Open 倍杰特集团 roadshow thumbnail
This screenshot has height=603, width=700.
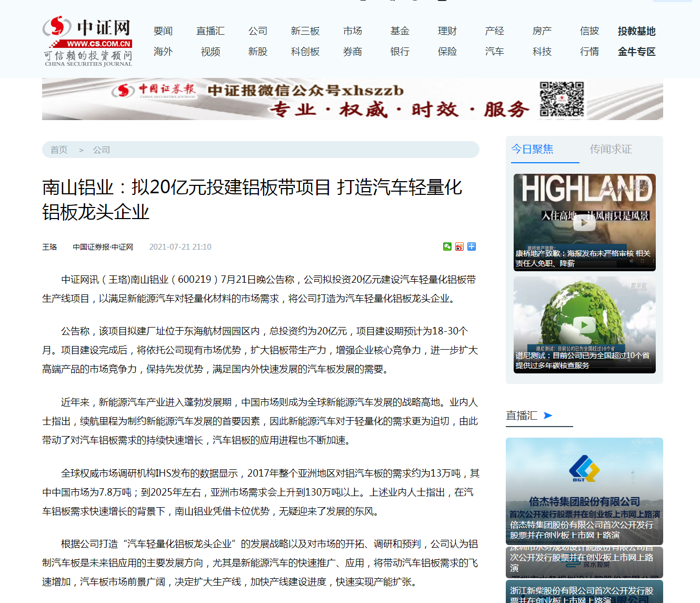[x=584, y=490]
